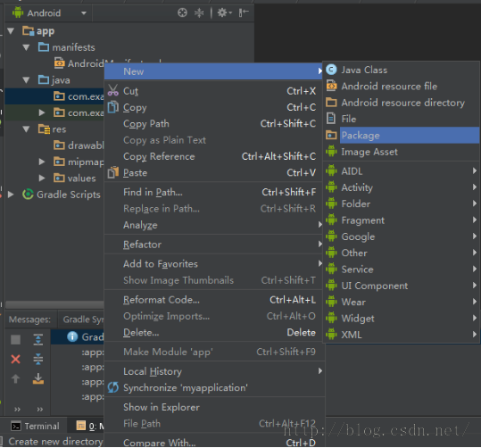Image resolution: width=481 pixels, height=448 pixels.
Task: Choose Find in Path
Action: [x=213, y=192]
